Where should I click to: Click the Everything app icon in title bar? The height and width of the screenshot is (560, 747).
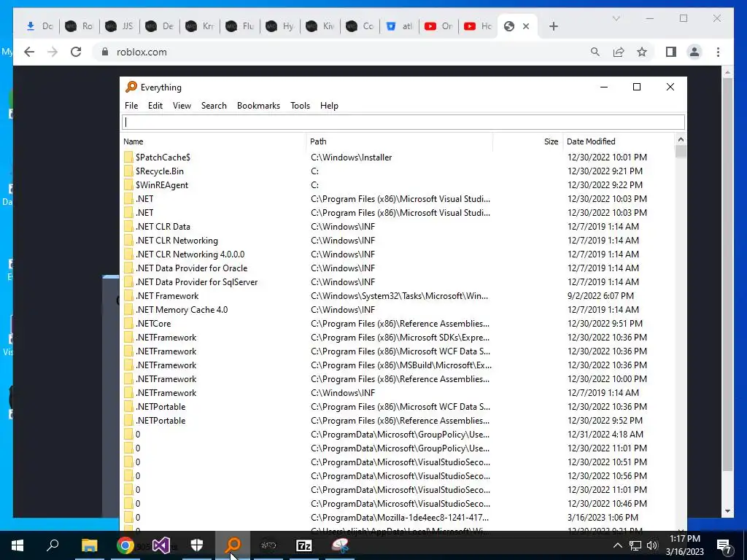point(131,87)
